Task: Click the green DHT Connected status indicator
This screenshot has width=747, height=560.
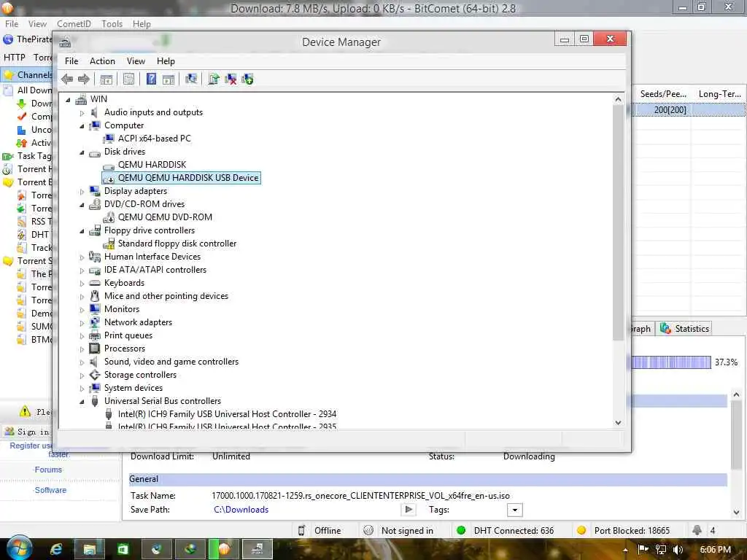Action: (461, 531)
